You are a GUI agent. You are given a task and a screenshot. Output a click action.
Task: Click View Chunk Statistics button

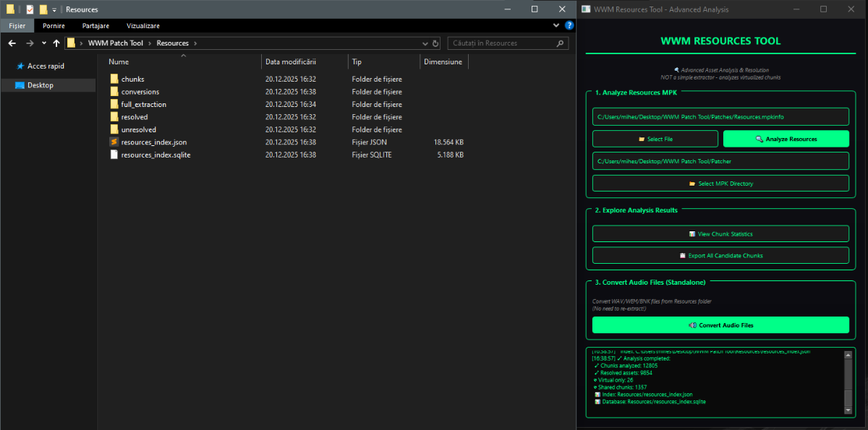[x=720, y=233]
